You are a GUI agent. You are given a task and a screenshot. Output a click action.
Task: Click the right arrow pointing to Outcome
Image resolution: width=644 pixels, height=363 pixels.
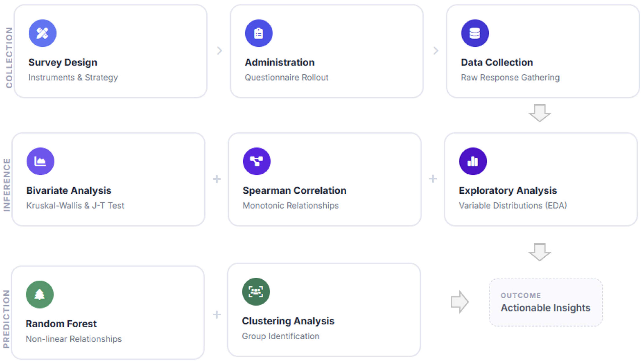click(460, 302)
